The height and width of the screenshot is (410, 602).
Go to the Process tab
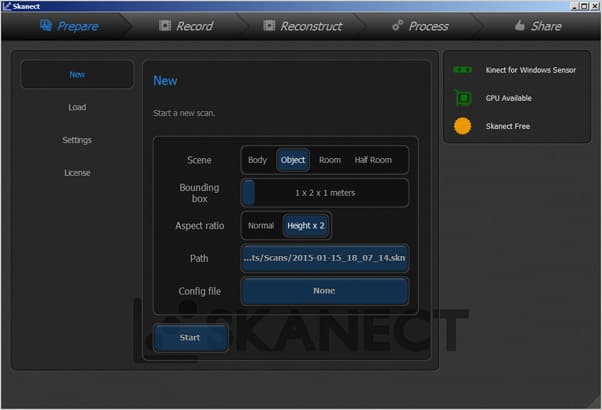point(420,26)
